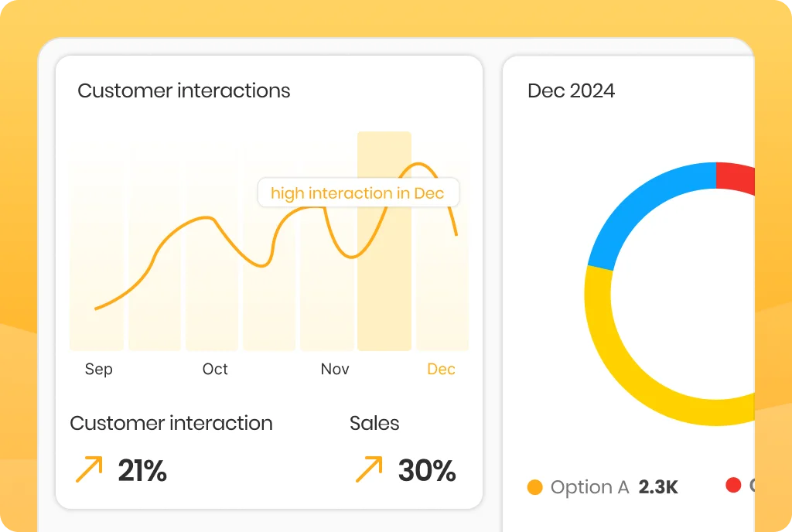Click the 21% customer interaction value

pyautogui.click(x=142, y=471)
